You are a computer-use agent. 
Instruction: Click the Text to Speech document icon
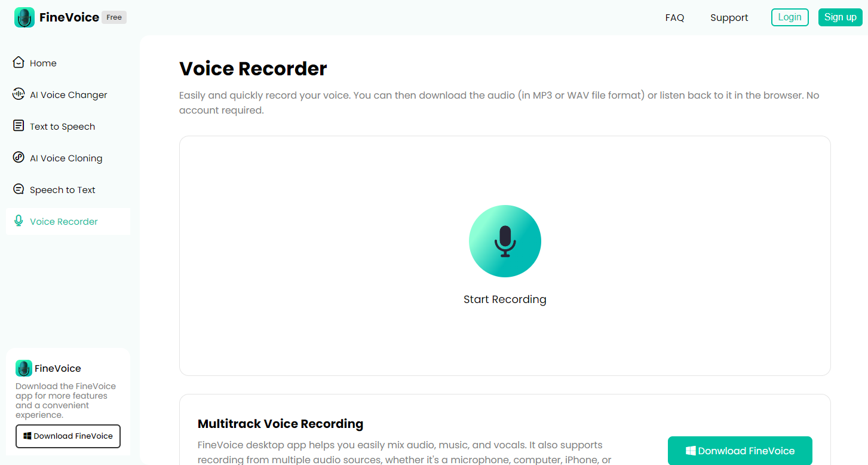19,126
